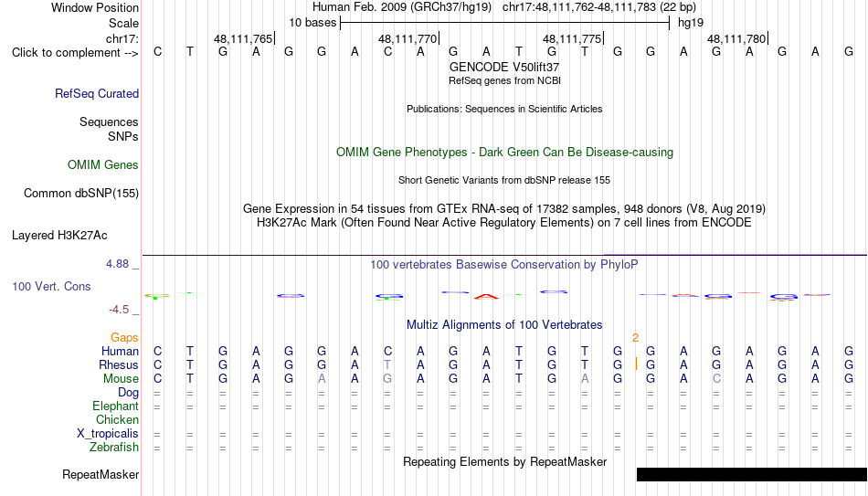Click the orange insertion bar in Rhesus row
This screenshot has height=496, width=868.
point(636,364)
